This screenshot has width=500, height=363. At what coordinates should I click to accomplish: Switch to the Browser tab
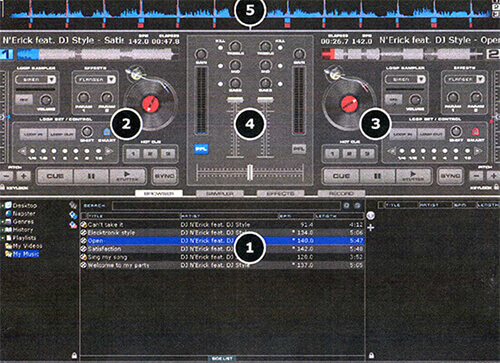pos(159,193)
